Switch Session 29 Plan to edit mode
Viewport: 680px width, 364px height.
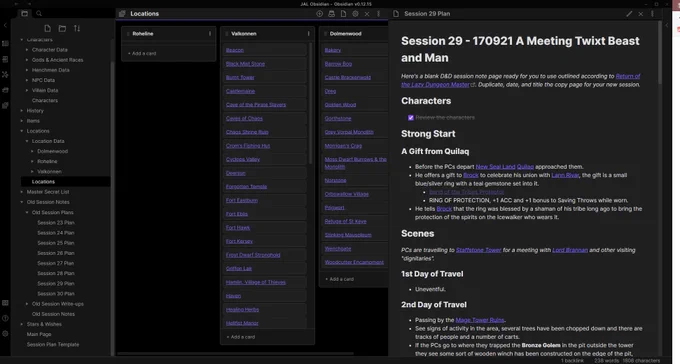coord(629,14)
